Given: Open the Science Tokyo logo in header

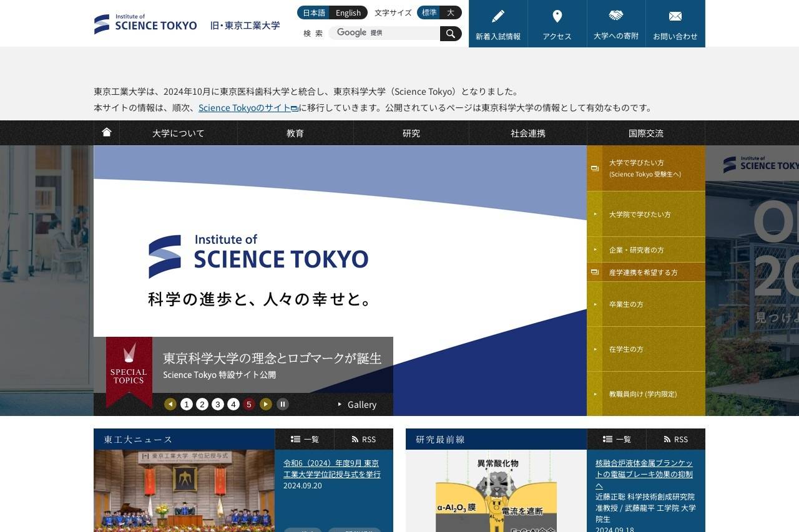Looking at the screenshot, I should click(145, 24).
